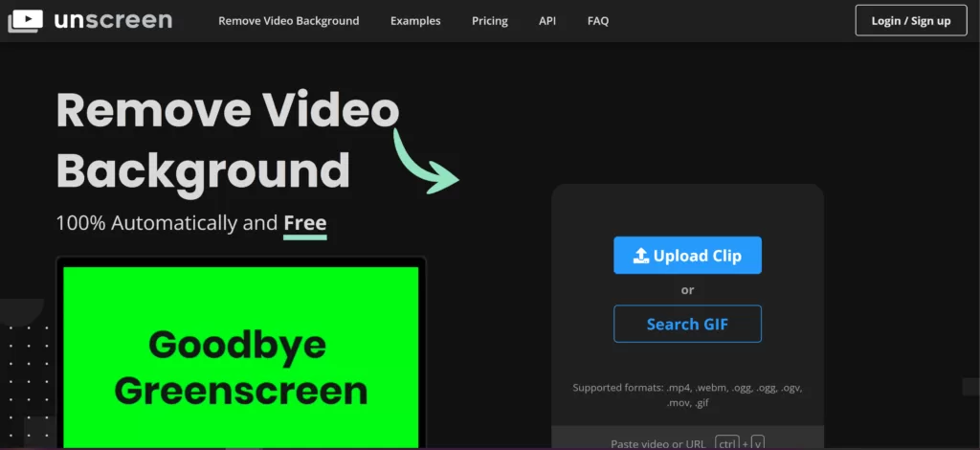Open the Pricing page
This screenshot has width=980, height=450.
(490, 21)
